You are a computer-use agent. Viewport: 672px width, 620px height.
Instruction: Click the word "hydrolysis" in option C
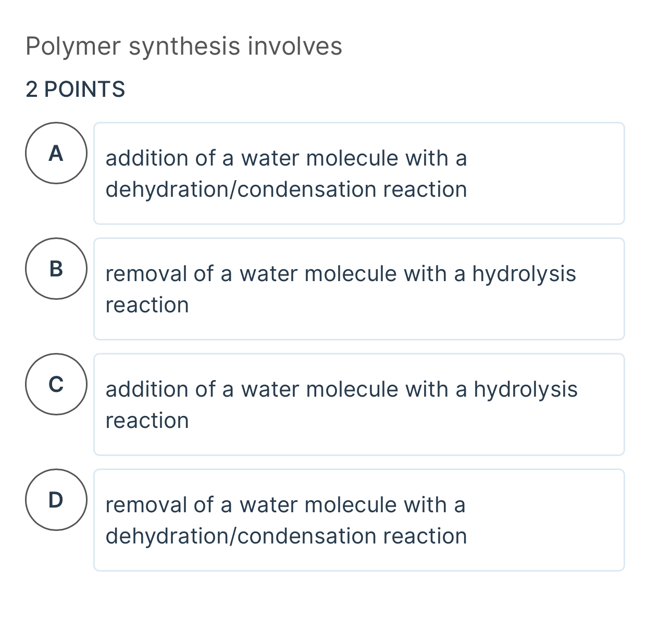[x=525, y=389]
